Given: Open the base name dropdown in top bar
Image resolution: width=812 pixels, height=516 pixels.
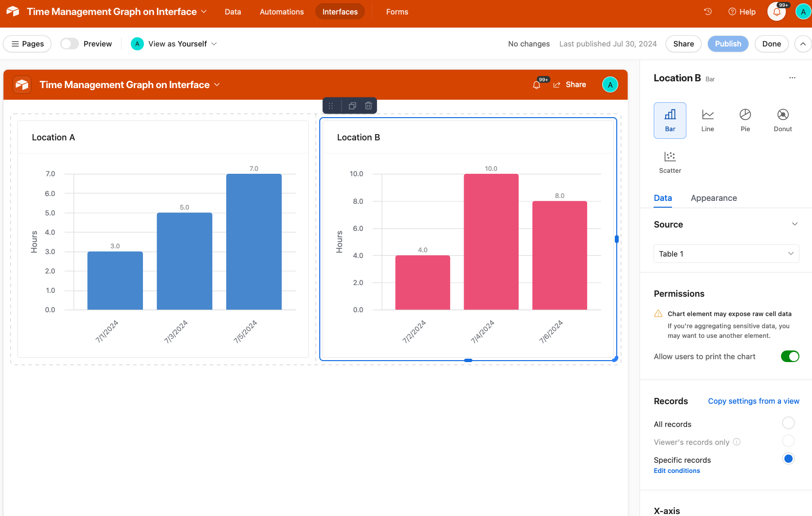Looking at the screenshot, I should pyautogui.click(x=117, y=12).
